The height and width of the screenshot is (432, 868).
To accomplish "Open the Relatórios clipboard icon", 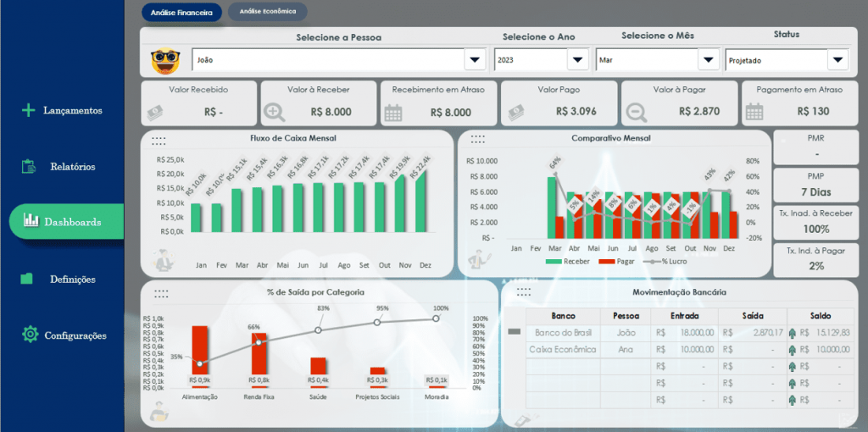I will [x=29, y=167].
